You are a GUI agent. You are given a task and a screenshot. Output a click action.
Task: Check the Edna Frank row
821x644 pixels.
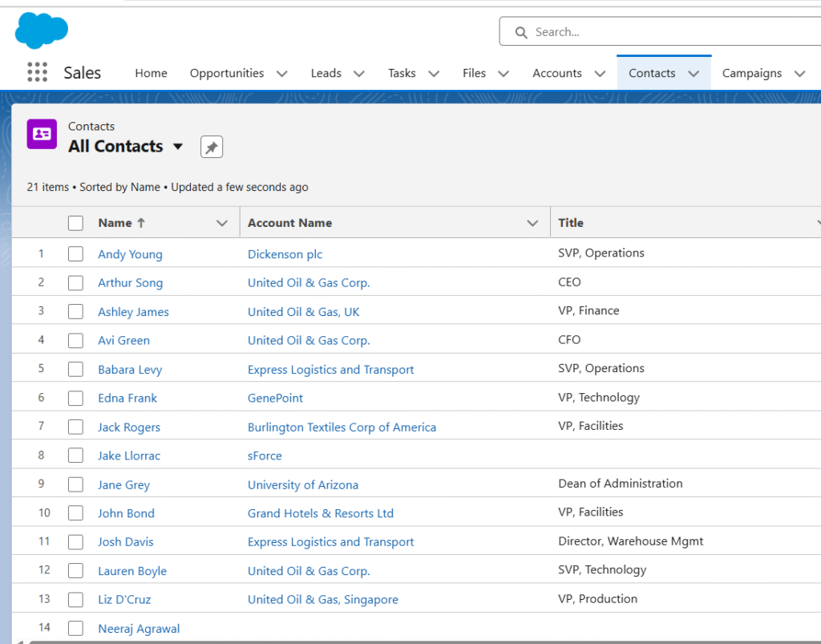click(75, 398)
